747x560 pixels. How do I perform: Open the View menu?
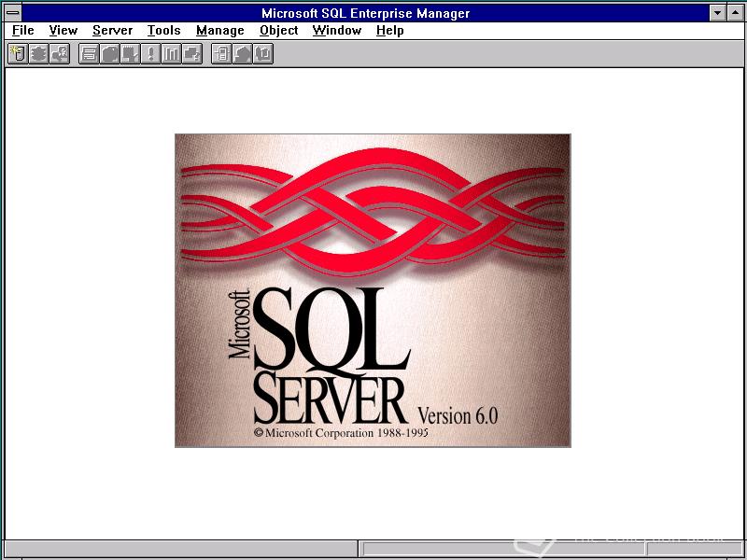pyautogui.click(x=63, y=31)
